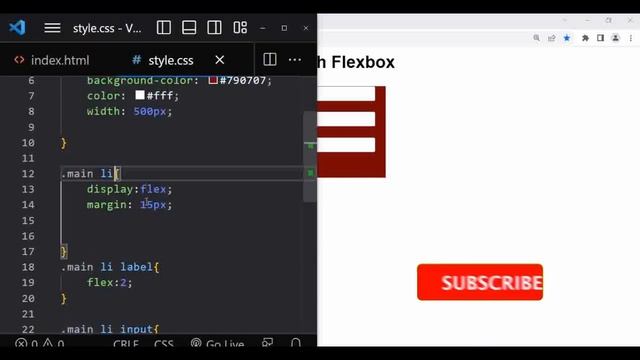This screenshot has width=640, height=360.
Task: Open the VS Code hamburger menu
Action: pyautogui.click(x=52, y=28)
